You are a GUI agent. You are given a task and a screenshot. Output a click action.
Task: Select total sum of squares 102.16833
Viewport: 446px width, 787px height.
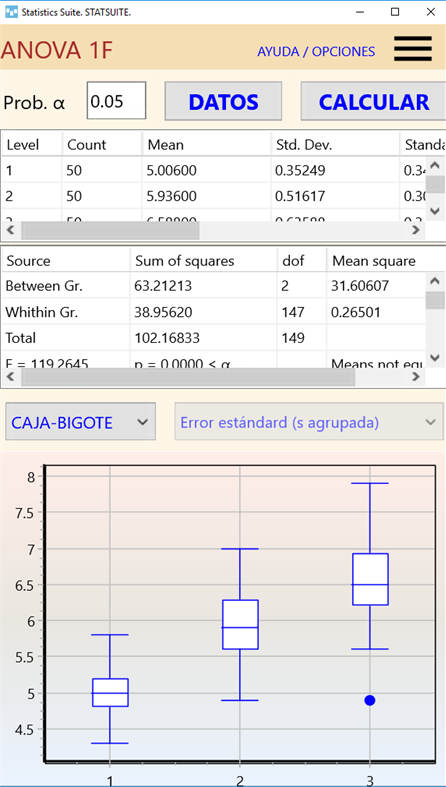coord(167,338)
